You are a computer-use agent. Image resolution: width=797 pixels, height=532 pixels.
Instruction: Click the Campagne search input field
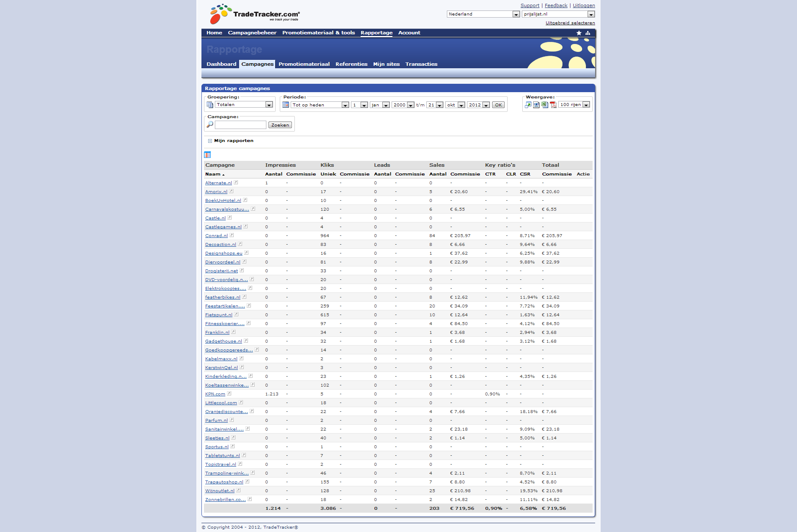point(240,125)
